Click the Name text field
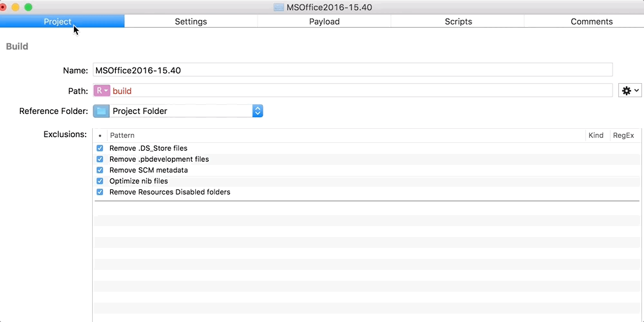Image resolution: width=644 pixels, height=322 pixels. click(x=352, y=70)
